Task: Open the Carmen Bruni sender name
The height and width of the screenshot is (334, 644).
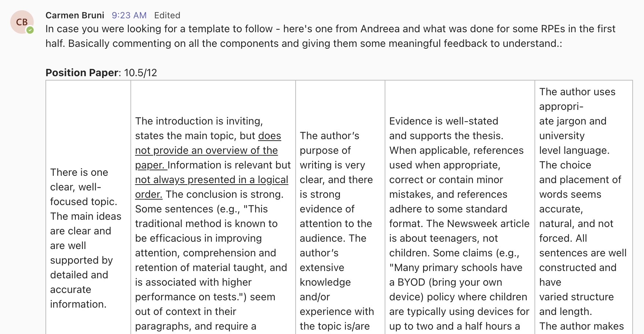Action: point(75,15)
